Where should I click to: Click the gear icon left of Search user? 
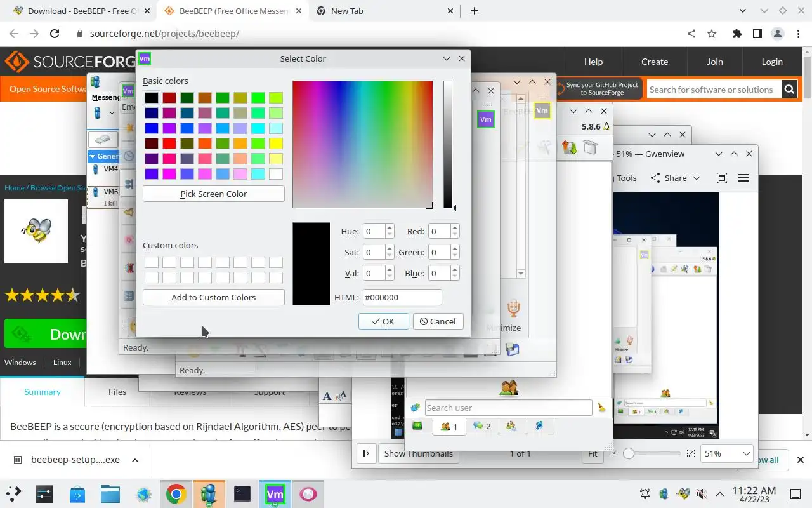coord(416,408)
